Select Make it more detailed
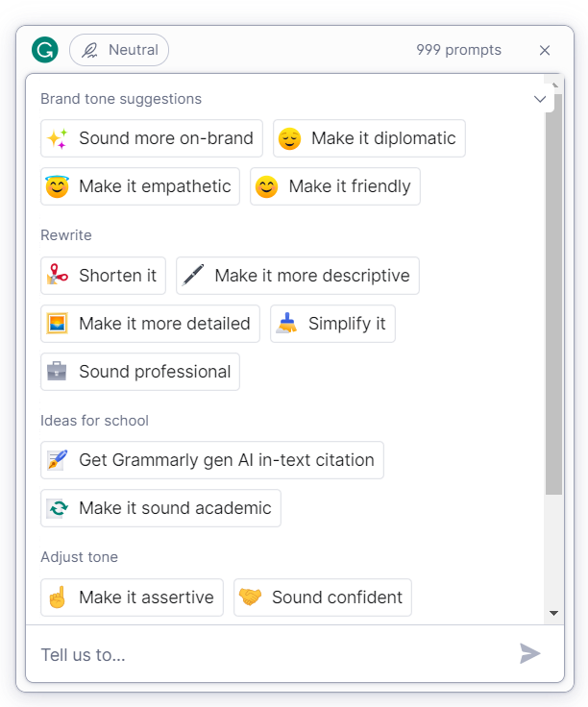Screen dimensions: 588x707 [150, 324]
